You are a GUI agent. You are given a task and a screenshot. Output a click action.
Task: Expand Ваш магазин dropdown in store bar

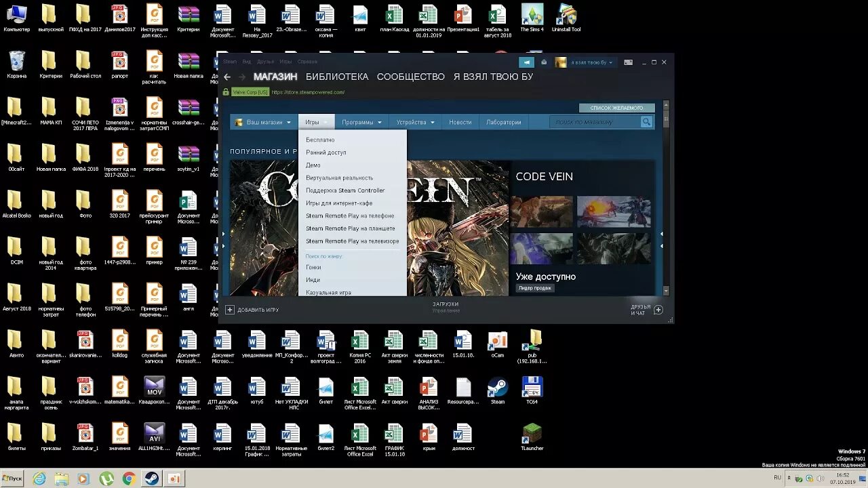263,122
